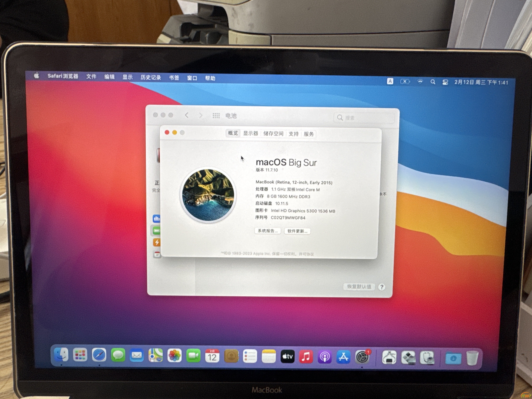This screenshot has height=399, width=532.
Task: Launch FaceTime from the Dock
Action: pyautogui.click(x=193, y=356)
